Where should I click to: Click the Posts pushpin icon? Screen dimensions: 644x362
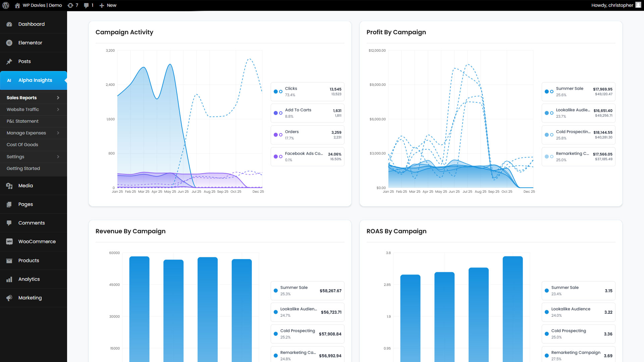pos(9,62)
